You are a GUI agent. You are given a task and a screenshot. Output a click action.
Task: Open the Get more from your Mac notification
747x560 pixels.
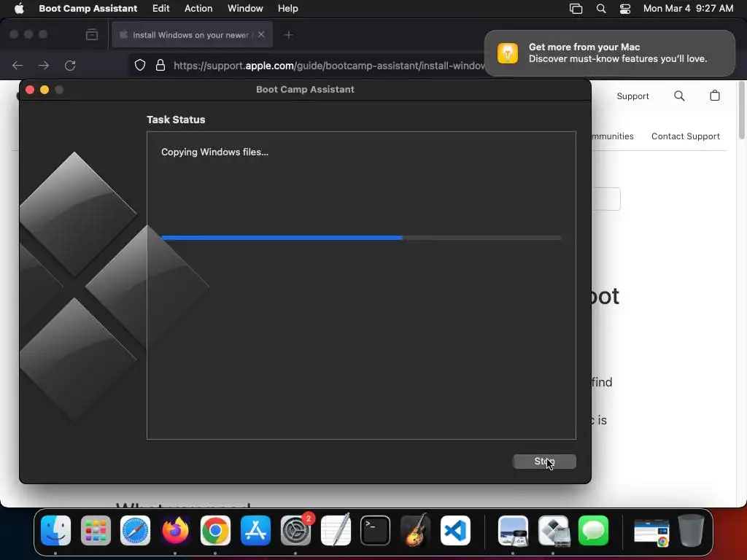pos(609,52)
